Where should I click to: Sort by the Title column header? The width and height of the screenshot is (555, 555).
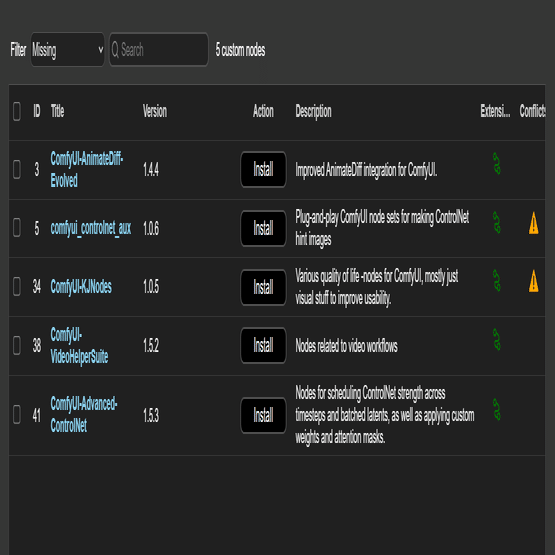click(x=57, y=111)
